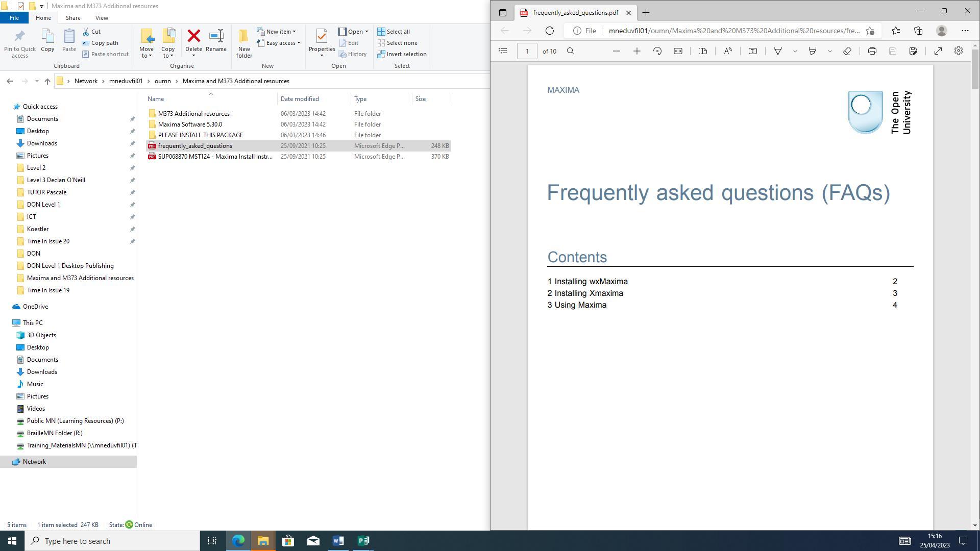Search within the PDF document

tap(571, 51)
